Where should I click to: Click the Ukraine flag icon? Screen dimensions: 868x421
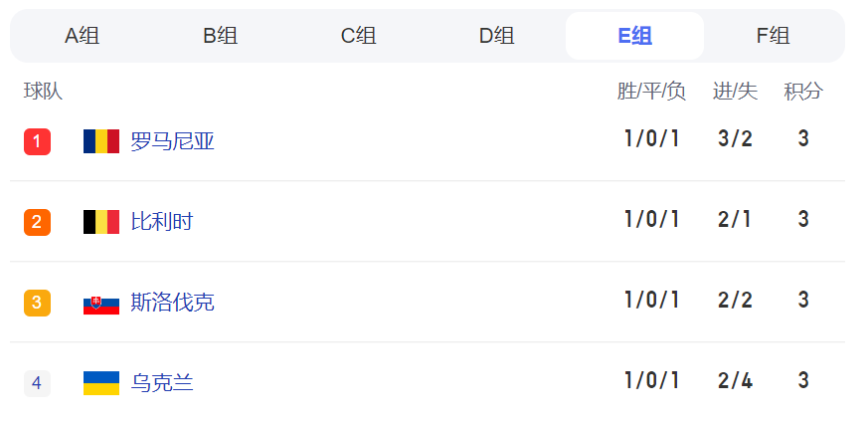(101, 383)
